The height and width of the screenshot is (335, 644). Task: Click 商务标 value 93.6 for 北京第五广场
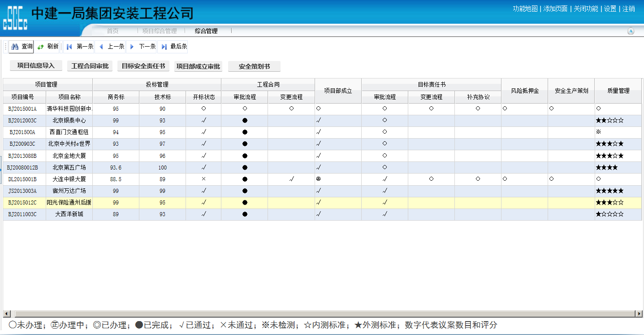point(116,167)
